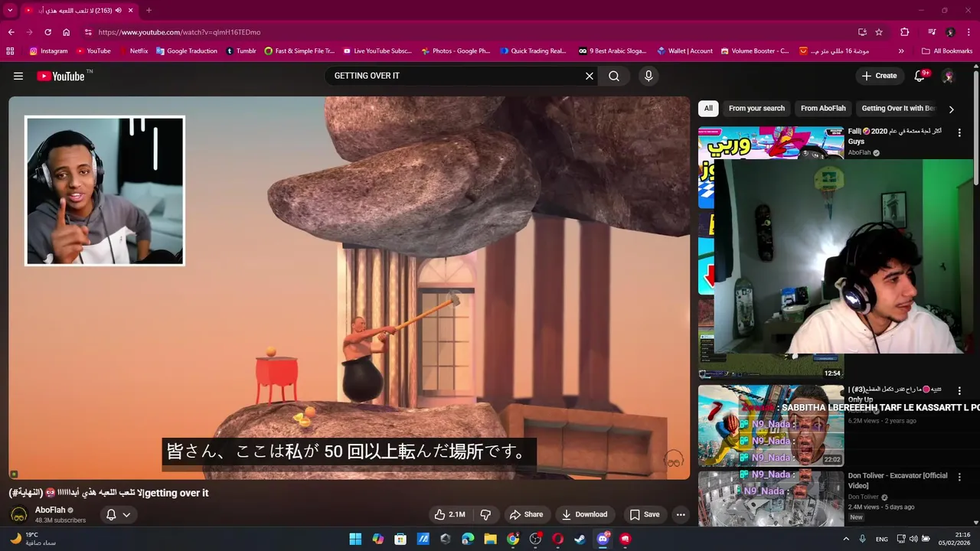Open options menu for Don Toliver video

tap(959, 477)
